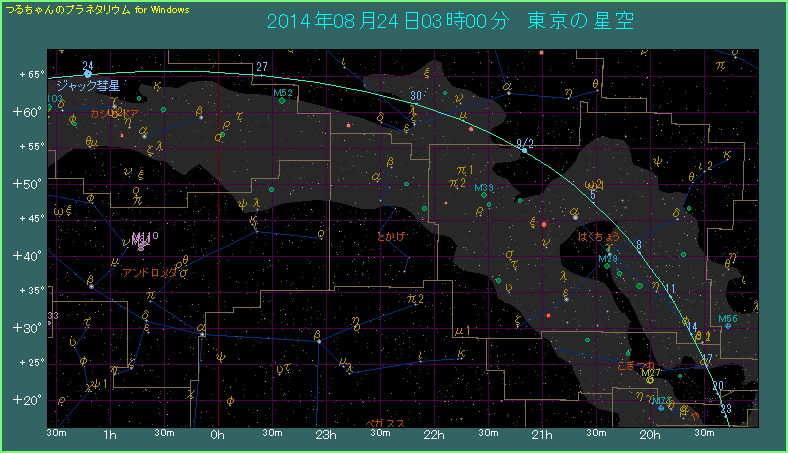
Task: Select the +65° declination axis label
Action: 29,75
